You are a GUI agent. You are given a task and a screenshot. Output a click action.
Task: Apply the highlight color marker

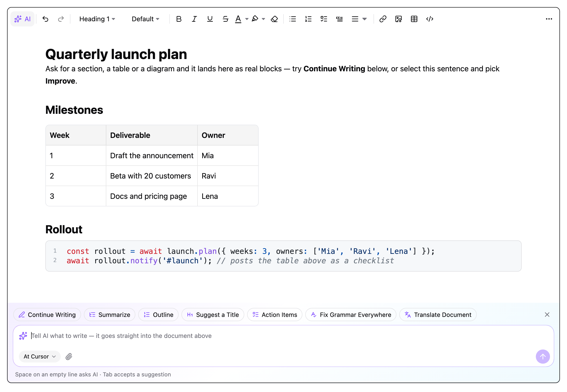pos(255,19)
